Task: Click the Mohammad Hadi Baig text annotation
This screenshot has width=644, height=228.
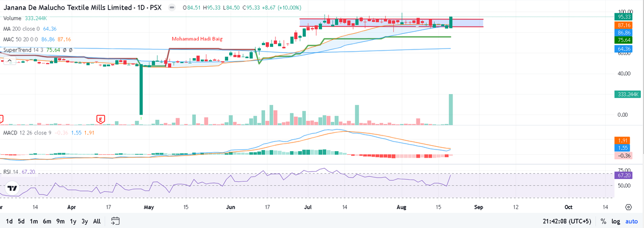Action: [x=196, y=39]
